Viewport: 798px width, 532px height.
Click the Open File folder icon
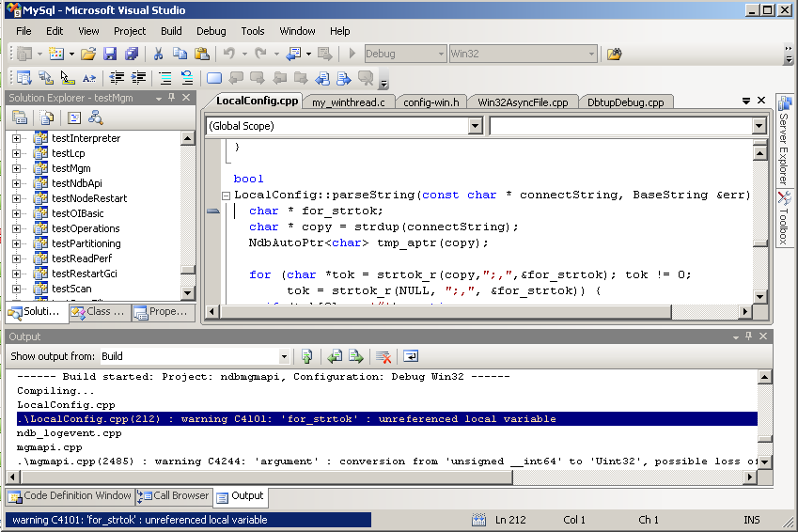[x=88, y=54]
